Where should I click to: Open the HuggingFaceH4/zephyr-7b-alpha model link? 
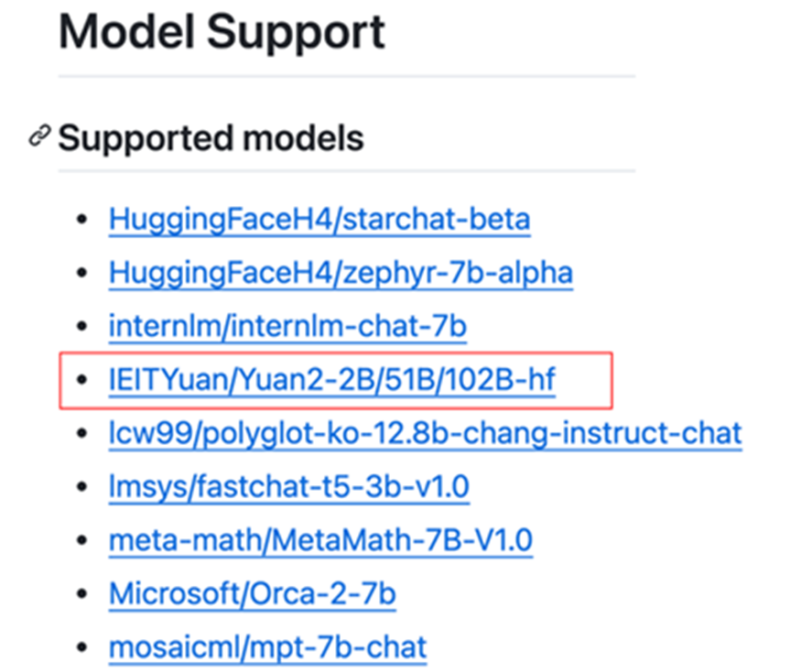341,273
